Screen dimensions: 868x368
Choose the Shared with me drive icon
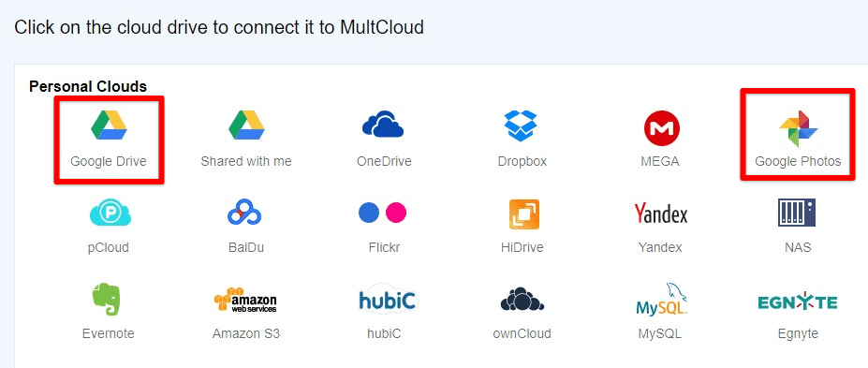coord(246,125)
